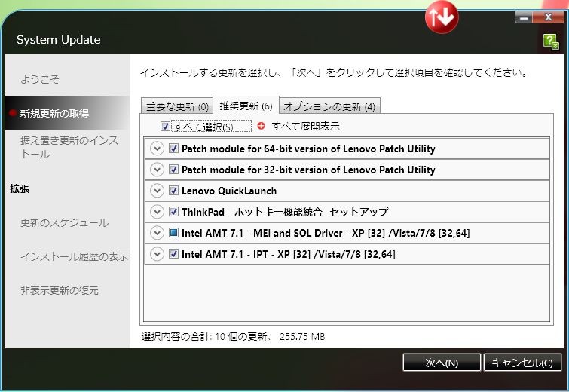This screenshot has width=569, height=392.
Task: Click the Patch module for 64-bit version title
Action: (x=308, y=149)
